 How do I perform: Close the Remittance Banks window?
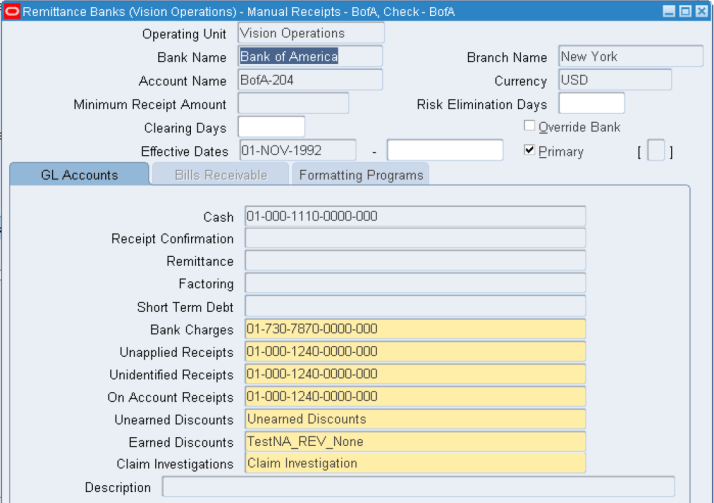click(701, 10)
